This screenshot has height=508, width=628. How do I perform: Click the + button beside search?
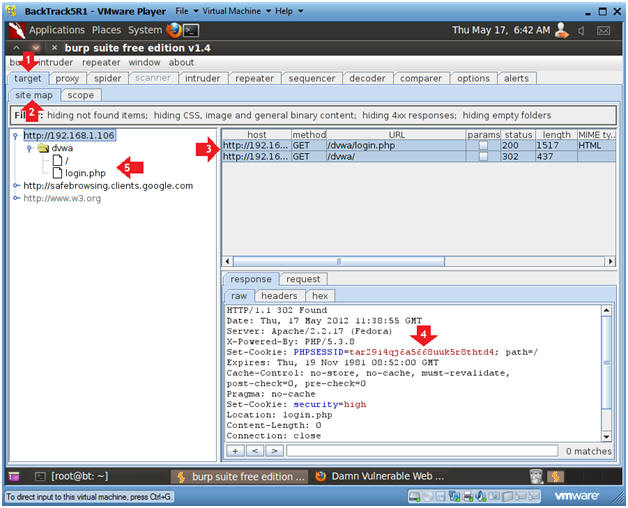(x=235, y=451)
